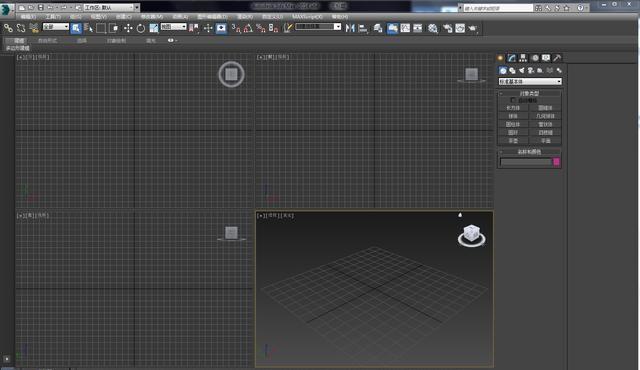Expand the Standard Primitives category dropdown
Screen dimensions: 640x370
tap(530, 82)
